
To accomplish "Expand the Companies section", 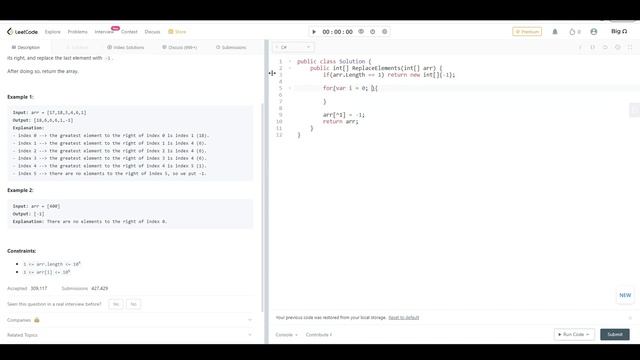I will (129, 320).
